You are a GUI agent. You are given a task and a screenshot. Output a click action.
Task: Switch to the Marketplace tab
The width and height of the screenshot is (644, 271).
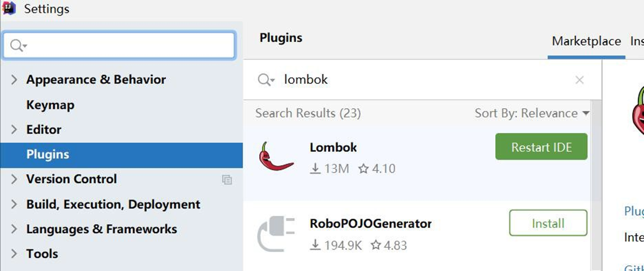586,42
